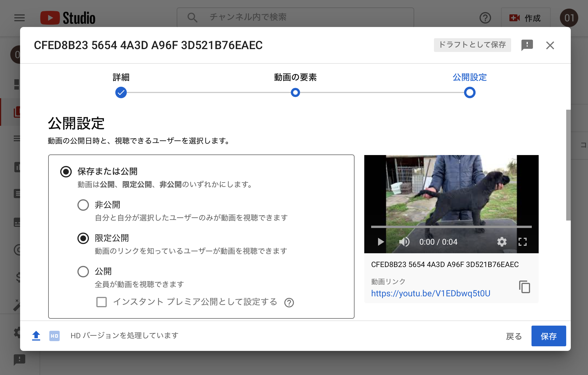Send feedback via dialog header icon
This screenshot has width=588, height=375.
pyautogui.click(x=527, y=45)
